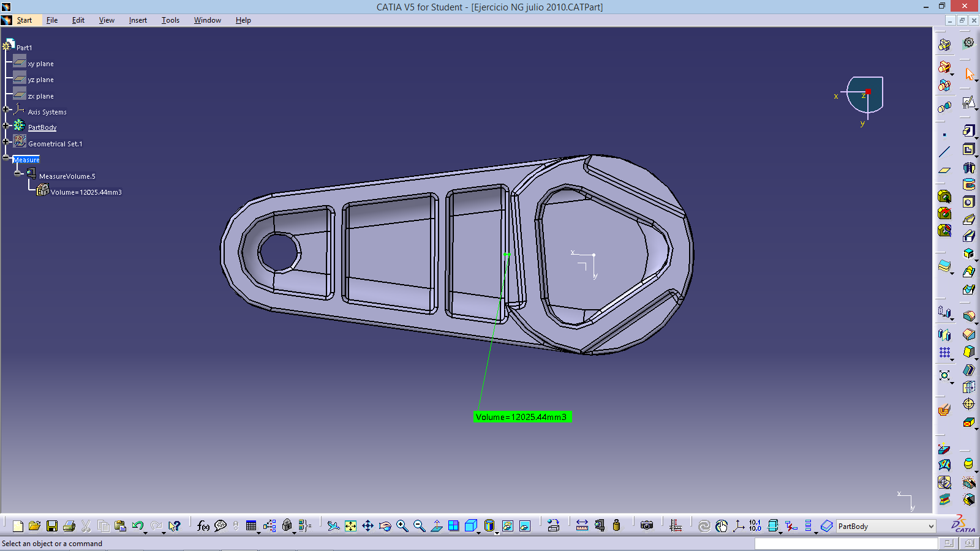The image size is (980, 551).
Task: Click the green Volume measurement label
Action: (x=522, y=417)
